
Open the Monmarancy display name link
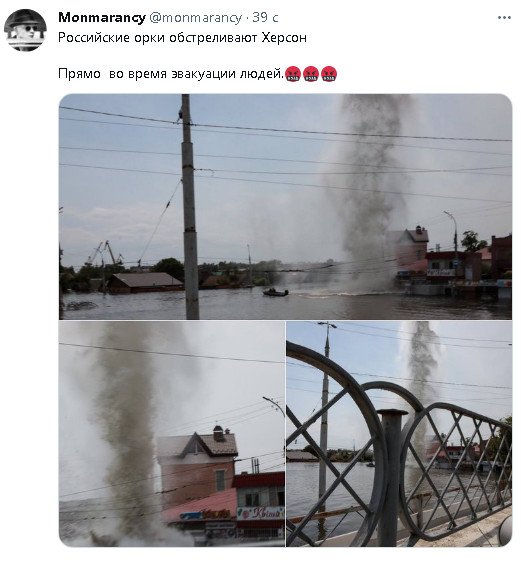click(x=102, y=18)
